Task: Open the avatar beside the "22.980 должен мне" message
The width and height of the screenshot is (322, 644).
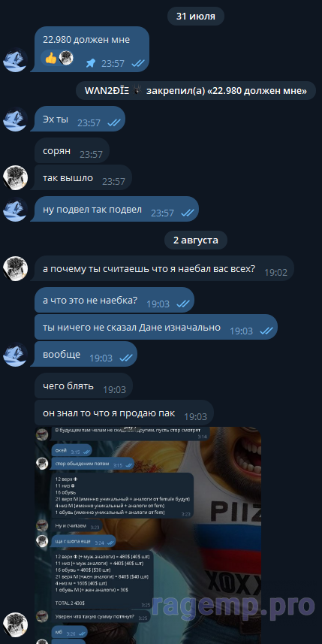Action: [x=16, y=60]
